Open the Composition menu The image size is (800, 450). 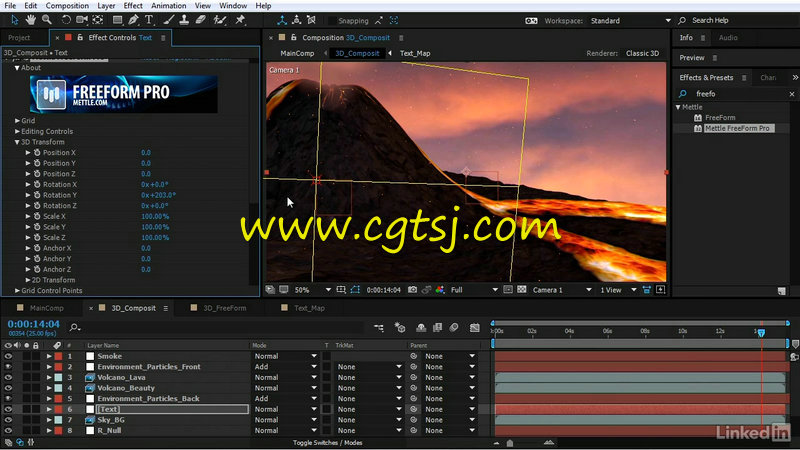coord(67,6)
